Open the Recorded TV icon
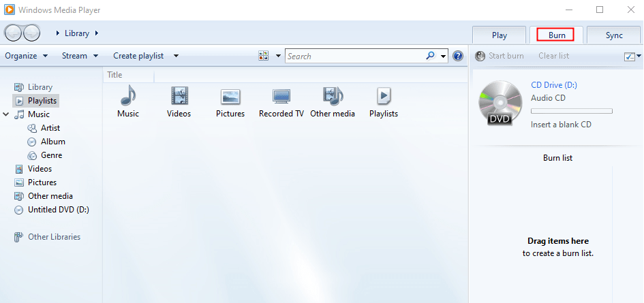Viewport: 644px width, 303px height. tap(281, 97)
